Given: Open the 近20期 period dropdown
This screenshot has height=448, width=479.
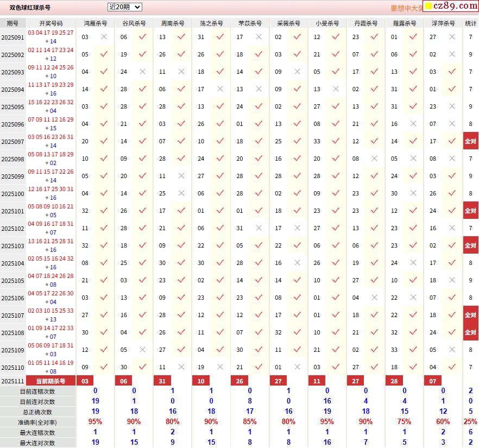Looking at the screenshot, I should (x=124, y=7).
